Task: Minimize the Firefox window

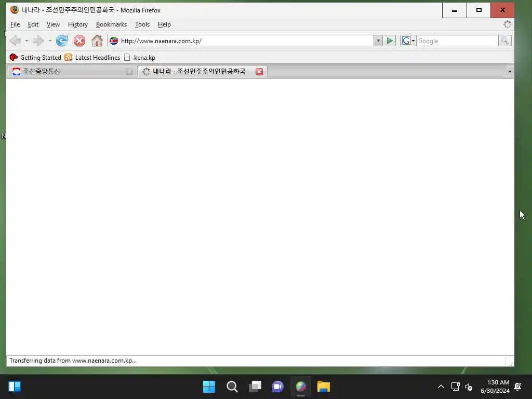Action: click(455, 10)
